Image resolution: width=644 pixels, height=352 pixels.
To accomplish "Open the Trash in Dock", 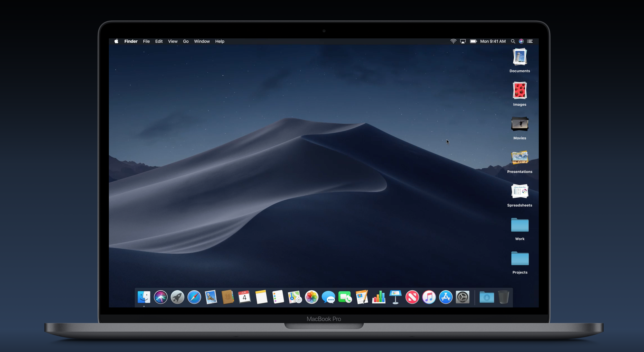I will (504, 297).
